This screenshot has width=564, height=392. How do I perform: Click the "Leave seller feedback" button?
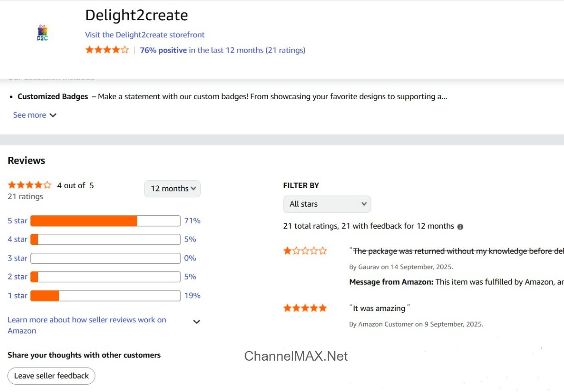pos(51,376)
